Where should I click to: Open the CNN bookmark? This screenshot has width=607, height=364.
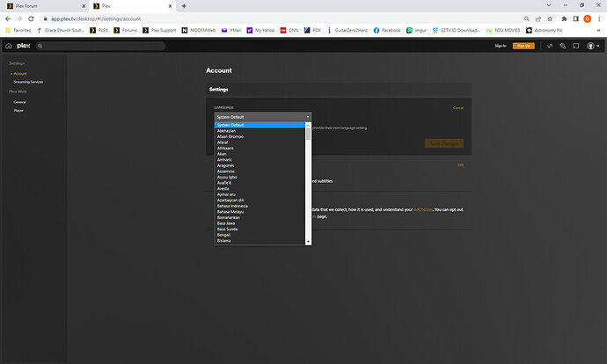click(289, 30)
